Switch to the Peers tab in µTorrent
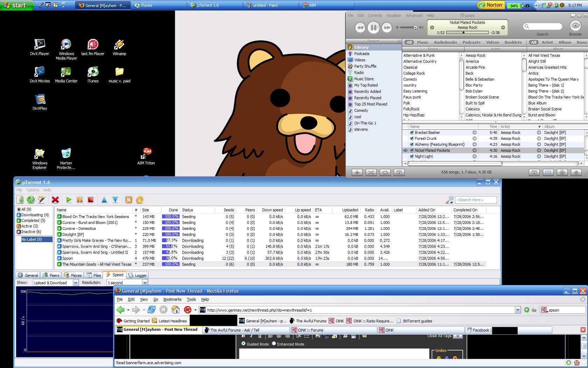Screen dimensions: 588x368 [x=51, y=275]
